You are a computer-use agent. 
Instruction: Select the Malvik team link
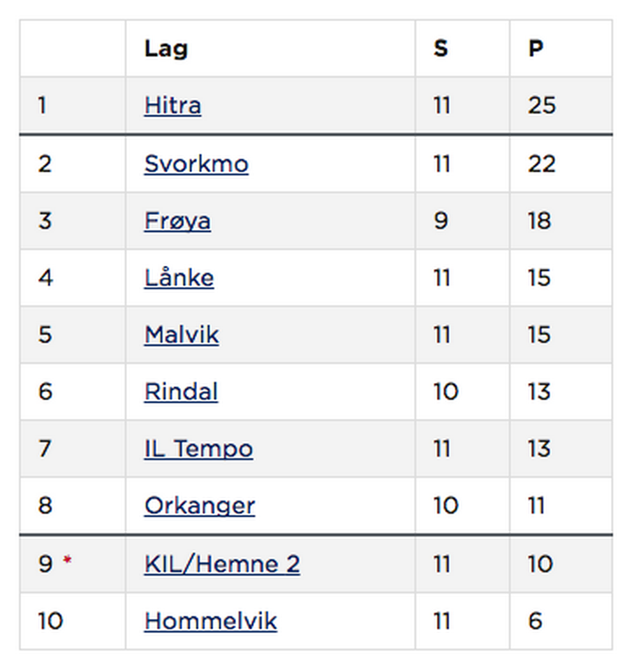click(181, 335)
